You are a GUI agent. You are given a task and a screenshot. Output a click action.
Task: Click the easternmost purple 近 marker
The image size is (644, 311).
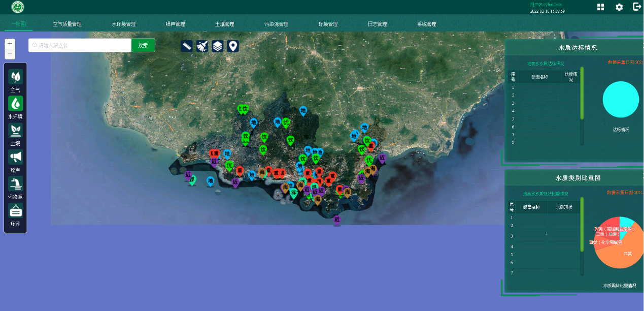click(x=382, y=159)
